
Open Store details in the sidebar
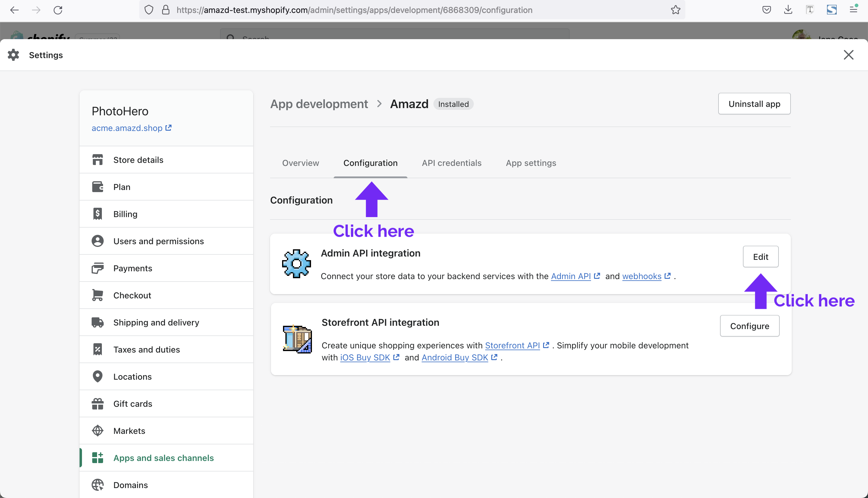tap(166, 160)
